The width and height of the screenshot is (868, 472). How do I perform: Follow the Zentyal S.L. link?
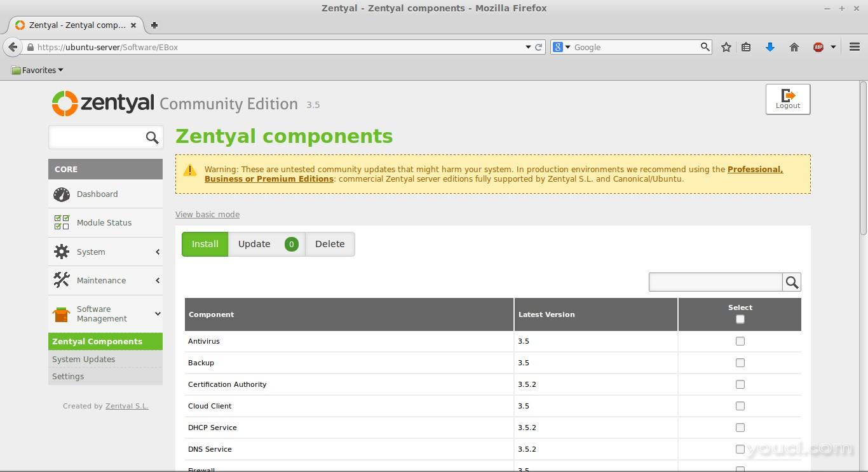pos(127,406)
